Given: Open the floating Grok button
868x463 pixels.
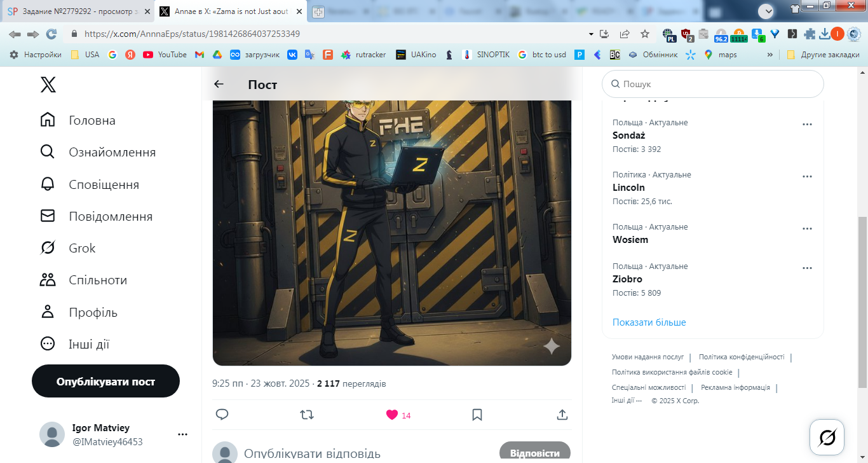Looking at the screenshot, I should (827, 437).
